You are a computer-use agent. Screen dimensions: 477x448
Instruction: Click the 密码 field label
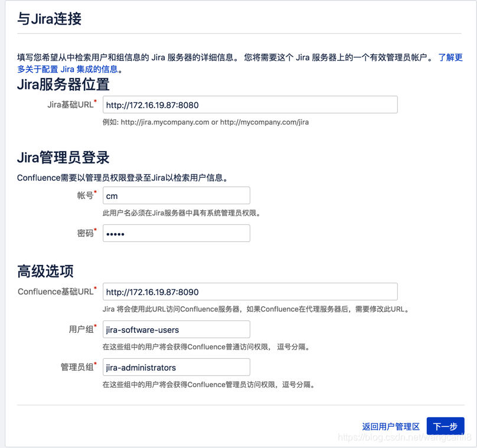[87, 233]
